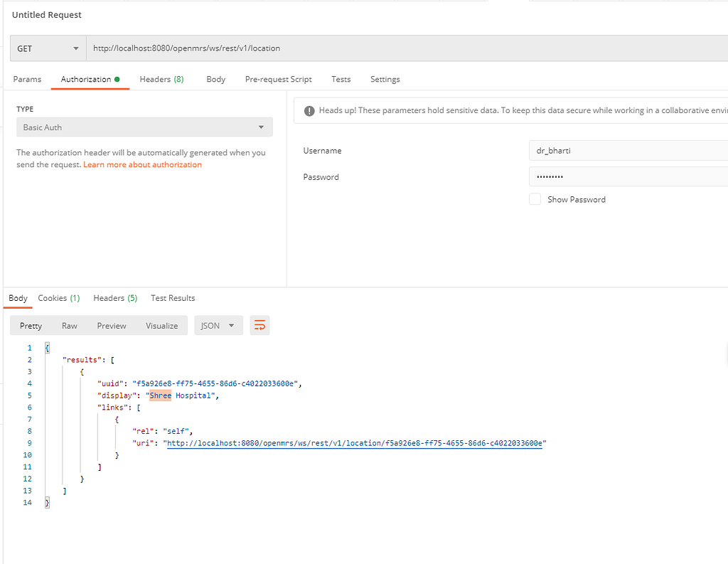
Task: Click the heads-up warning info icon
Action: (309, 111)
